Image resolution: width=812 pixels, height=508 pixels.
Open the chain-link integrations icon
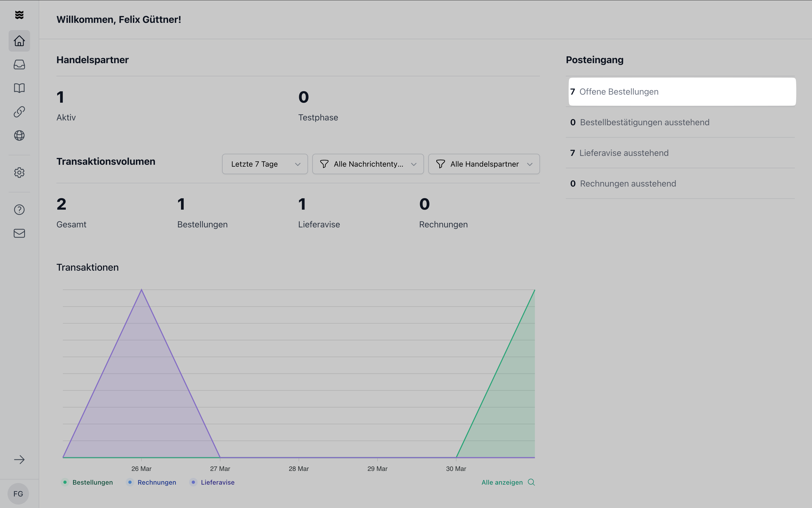click(x=19, y=112)
